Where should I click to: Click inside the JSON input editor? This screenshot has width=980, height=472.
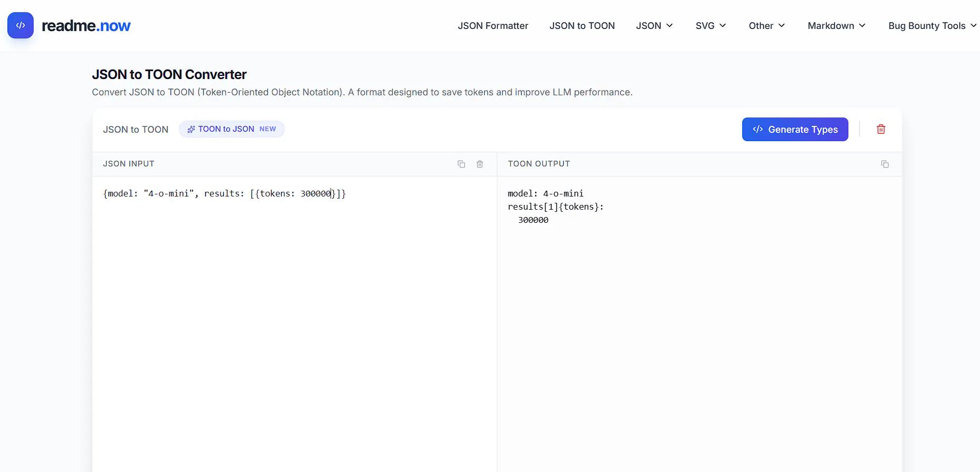295,324
